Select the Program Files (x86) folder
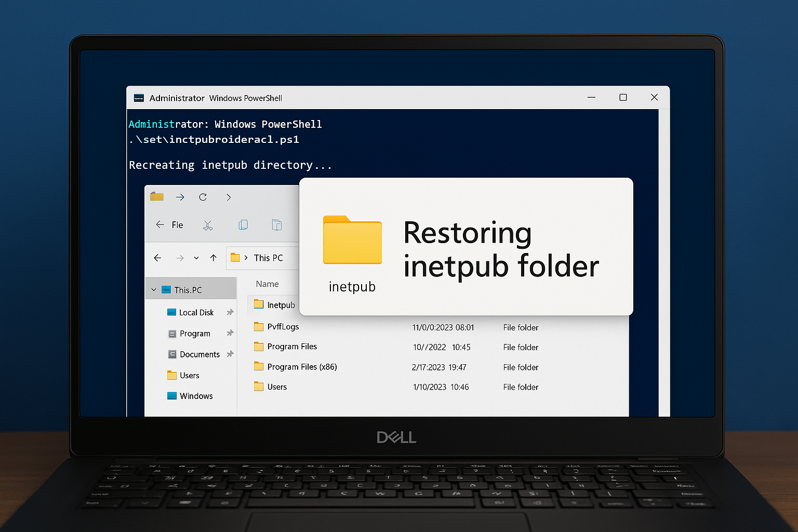The height and width of the screenshot is (532, 798). point(302,367)
